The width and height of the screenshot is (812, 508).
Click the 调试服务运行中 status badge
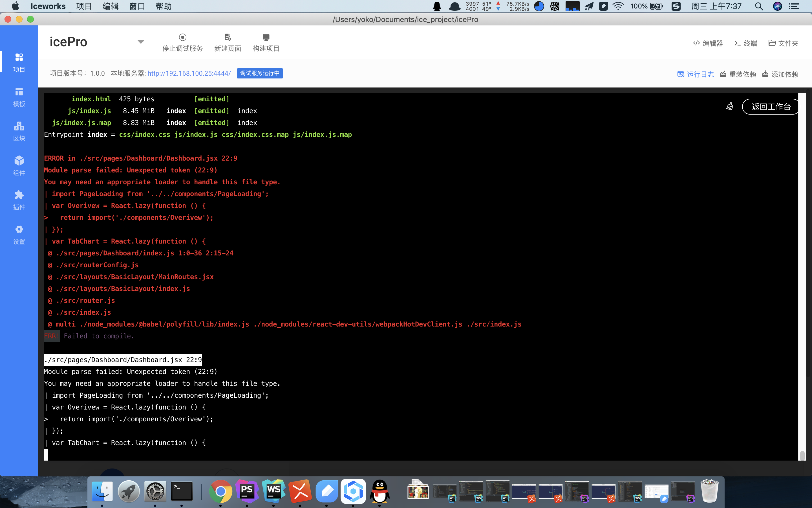click(x=260, y=73)
